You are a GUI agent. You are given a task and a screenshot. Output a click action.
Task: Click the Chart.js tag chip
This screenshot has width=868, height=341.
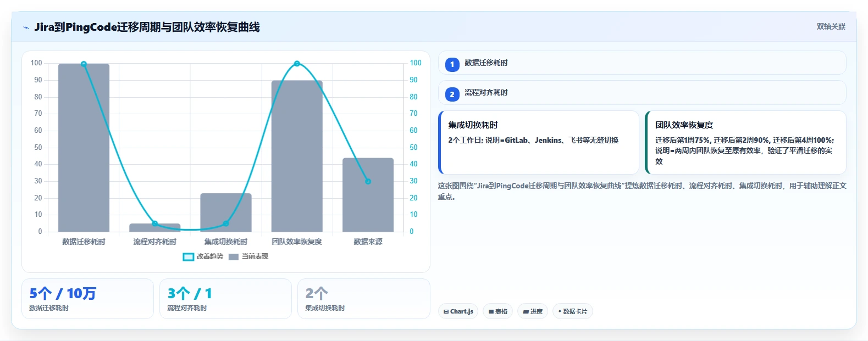coord(458,311)
